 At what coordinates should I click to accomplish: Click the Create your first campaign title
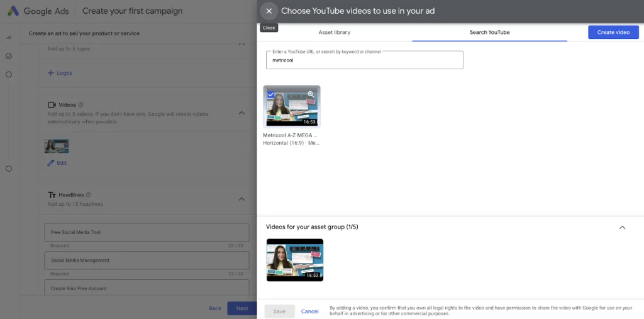132,11
